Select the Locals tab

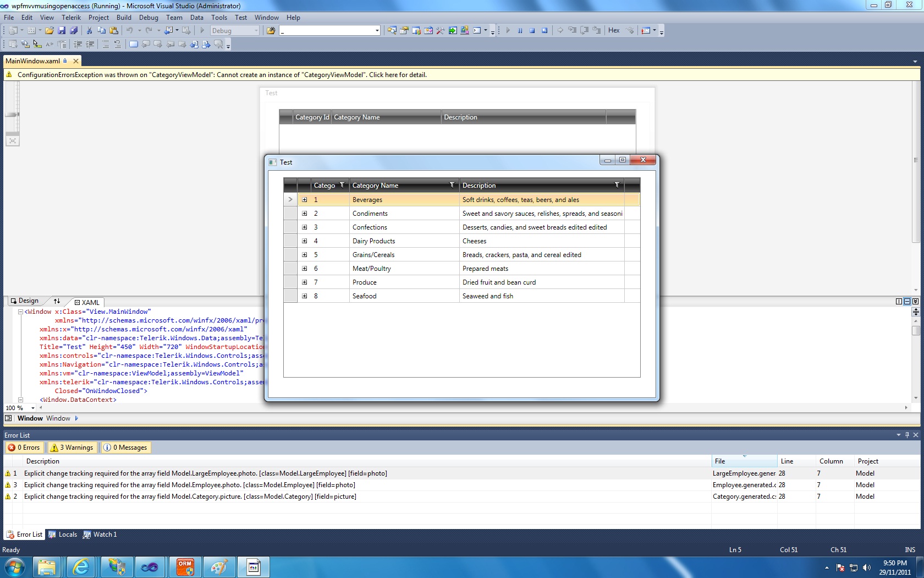point(63,535)
